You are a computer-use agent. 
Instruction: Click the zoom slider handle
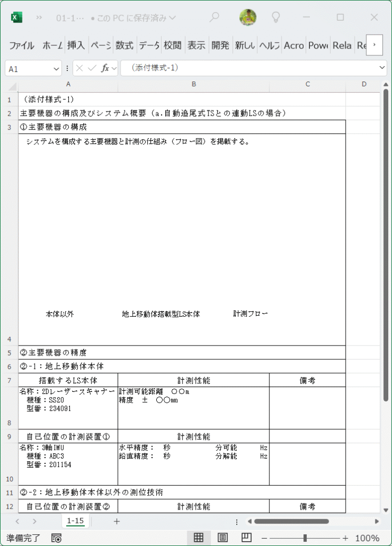click(305, 537)
